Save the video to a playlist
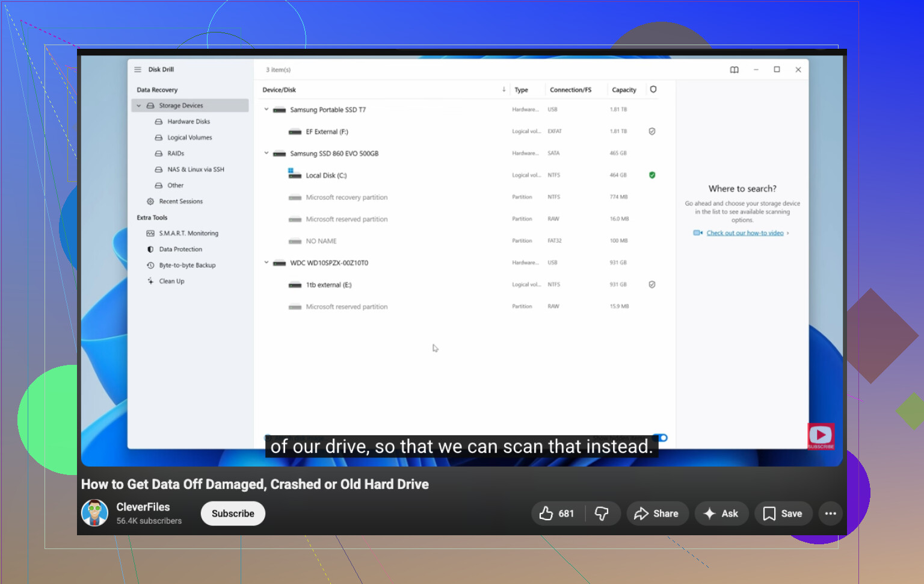Viewport: 924px width, 584px height. click(783, 514)
